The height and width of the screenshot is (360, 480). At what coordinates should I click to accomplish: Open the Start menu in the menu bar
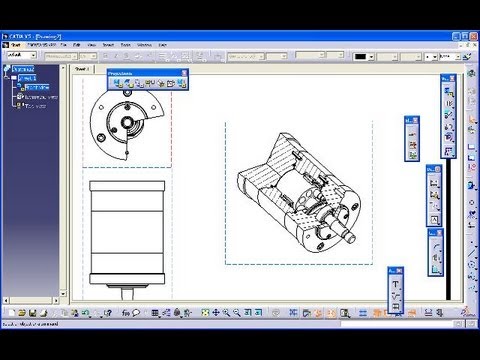15,45
